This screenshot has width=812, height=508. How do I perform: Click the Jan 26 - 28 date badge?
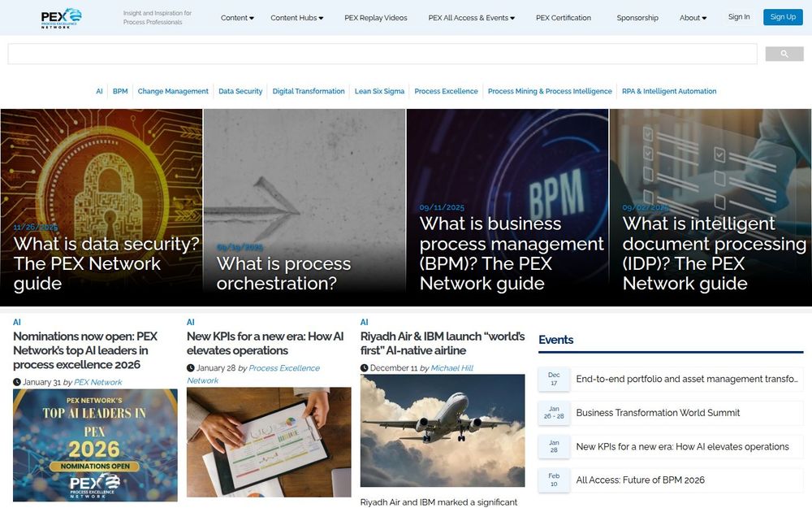tap(554, 413)
